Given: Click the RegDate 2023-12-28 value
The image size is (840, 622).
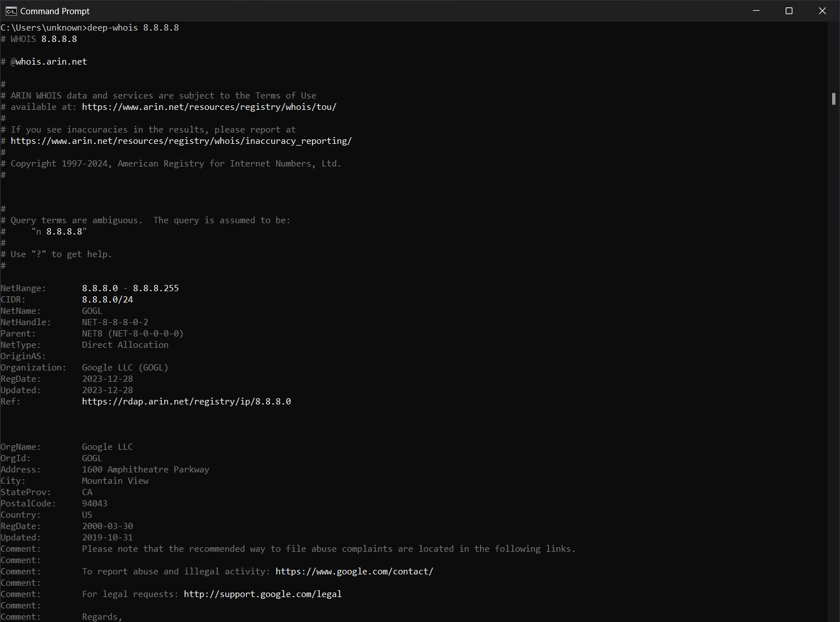Looking at the screenshot, I should coord(108,378).
